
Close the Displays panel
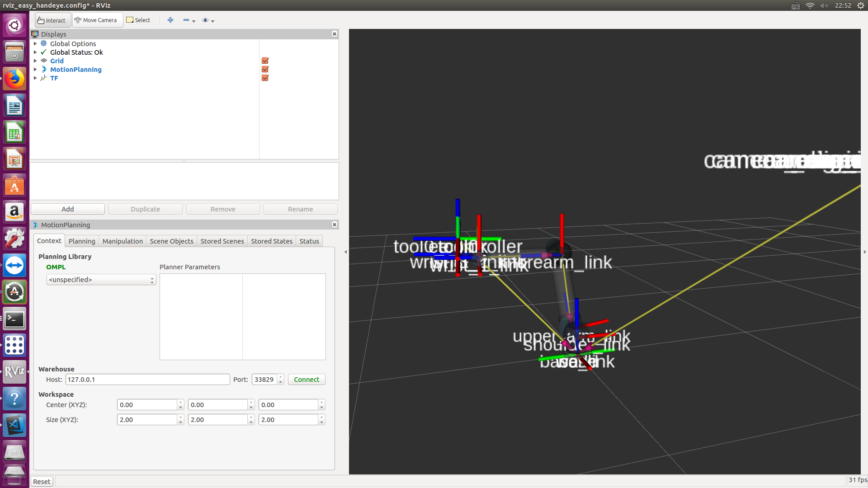click(335, 34)
